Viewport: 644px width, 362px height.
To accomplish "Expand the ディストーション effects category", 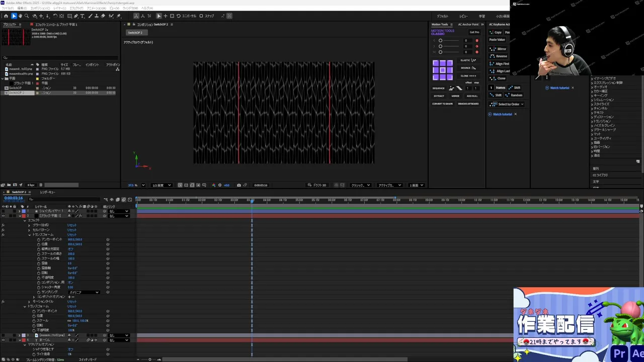I will coord(592,117).
